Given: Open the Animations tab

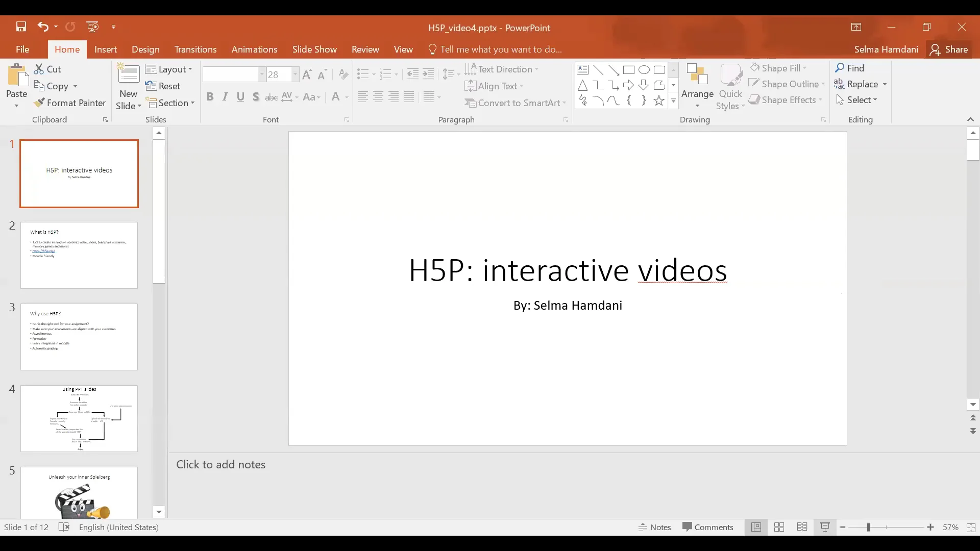Looking at the screenshot, I should (x=254, y=49).
